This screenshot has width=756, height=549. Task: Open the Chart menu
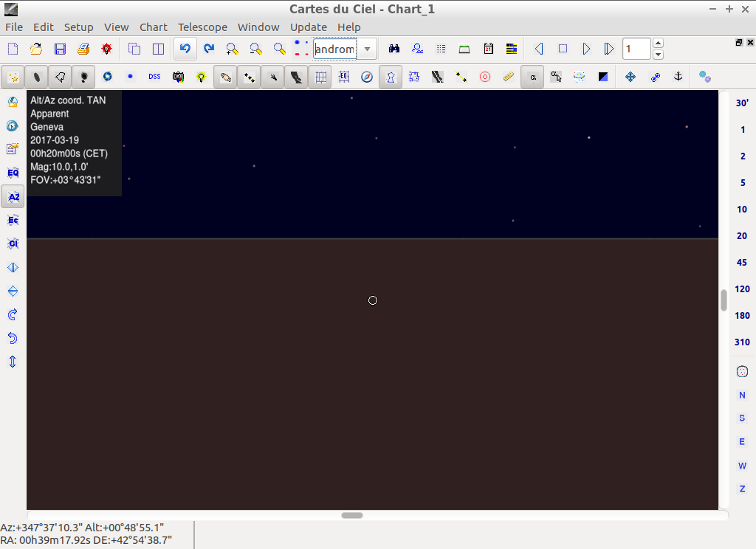click(x=154, y=27)
